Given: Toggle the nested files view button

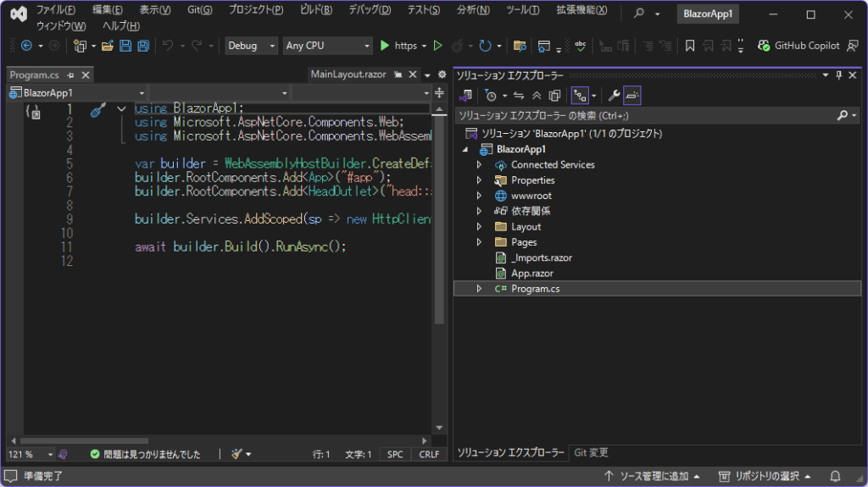Looking at the screenshot, I should (x=579, y=96).
